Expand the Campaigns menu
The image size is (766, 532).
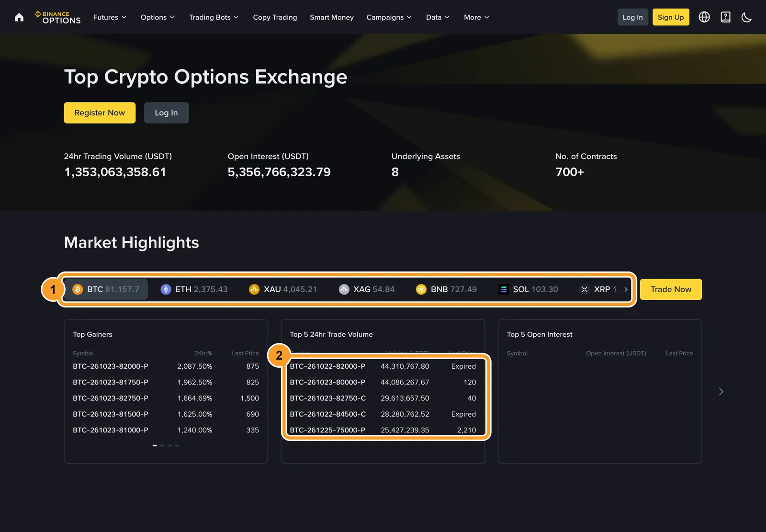[389, 17]
